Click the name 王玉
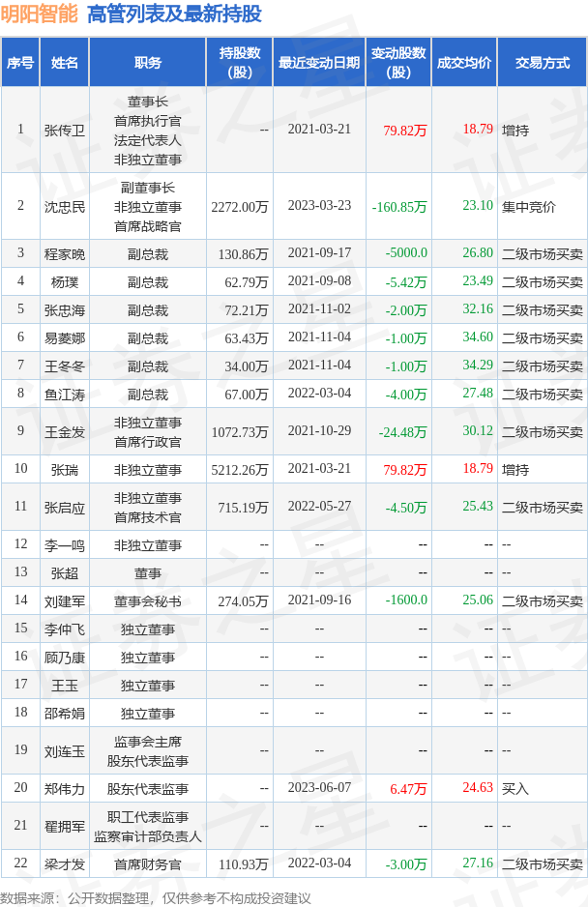The height and width of the screenshot is (907, 588). coord(64,686)
